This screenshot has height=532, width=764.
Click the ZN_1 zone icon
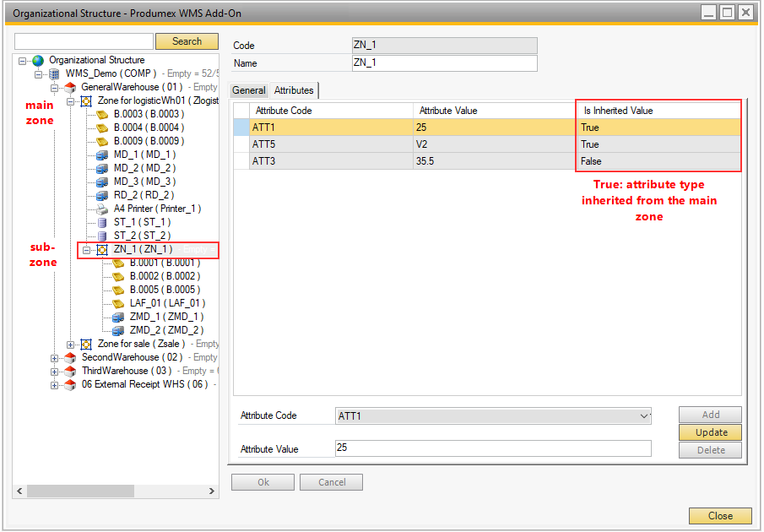click(x=102, y=250)
